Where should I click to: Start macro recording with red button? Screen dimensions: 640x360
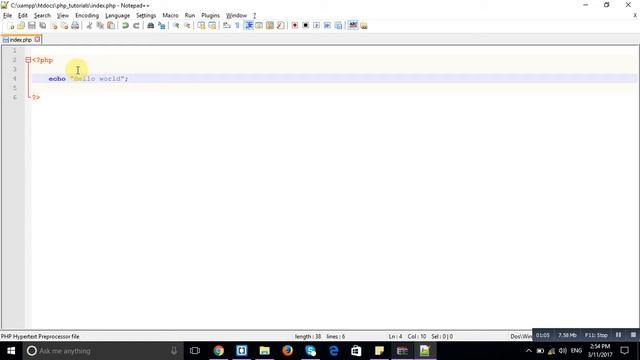(x=295, y=26)
